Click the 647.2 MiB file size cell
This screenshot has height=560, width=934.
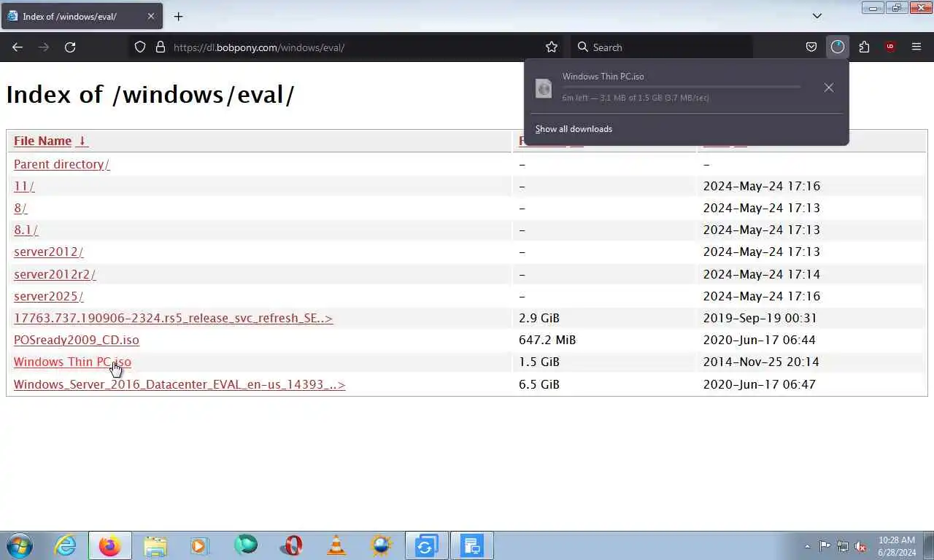coord(547,340)
